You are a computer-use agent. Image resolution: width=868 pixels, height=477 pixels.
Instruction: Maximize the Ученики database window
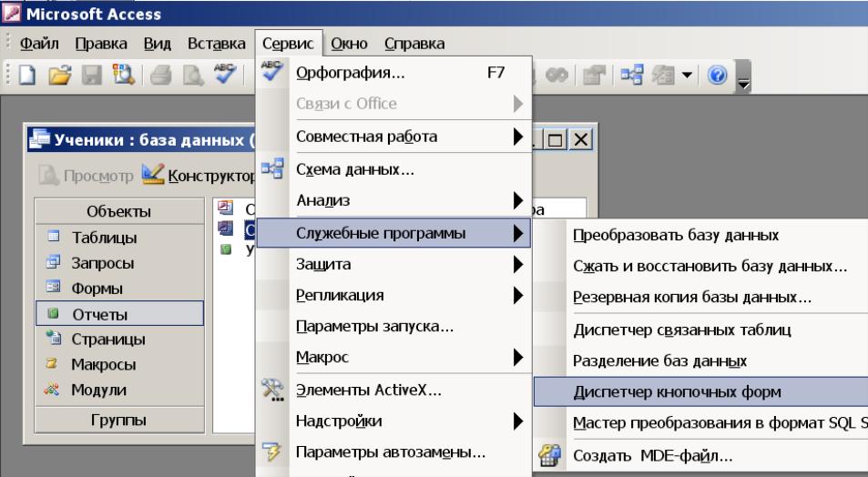click(555, 139)
